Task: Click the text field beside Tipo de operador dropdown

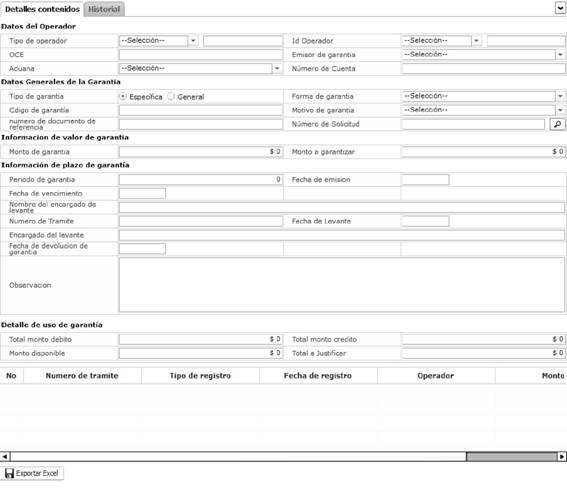Action: (243, 40)
